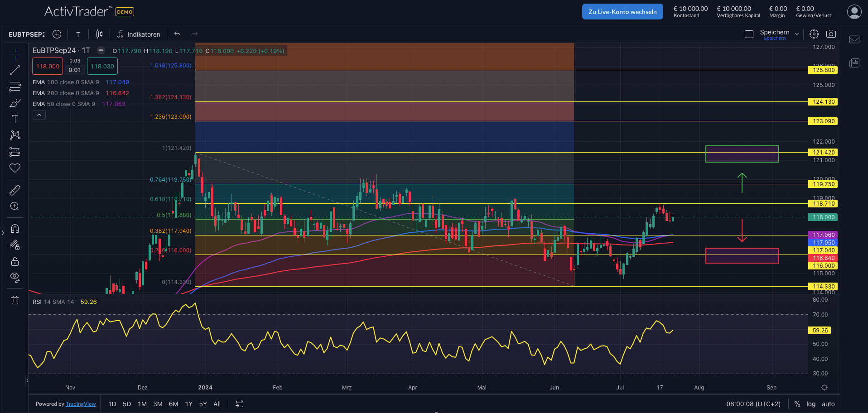The image size is (868, 413).
Task: Toggle the log scale option
Action: point(811,404)
